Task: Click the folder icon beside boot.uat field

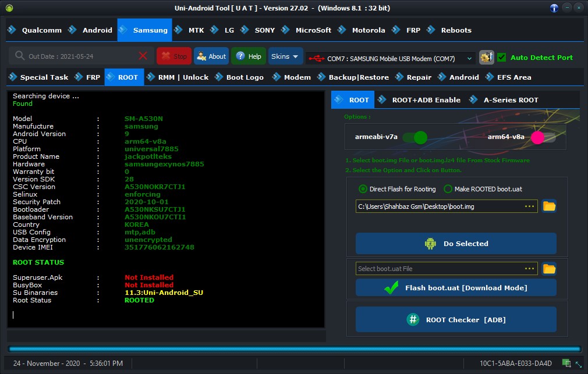Action: click(549, 268)
